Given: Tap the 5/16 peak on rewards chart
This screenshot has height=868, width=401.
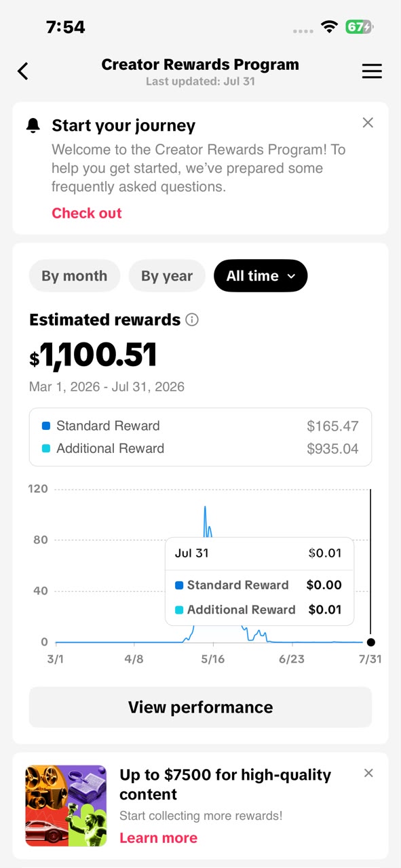Looking at the screenshot, I should coord(205,507).
